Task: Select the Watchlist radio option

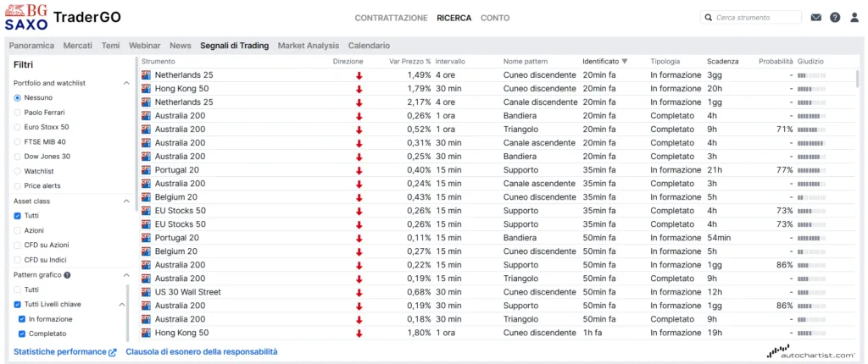Action: click(18, 172)
